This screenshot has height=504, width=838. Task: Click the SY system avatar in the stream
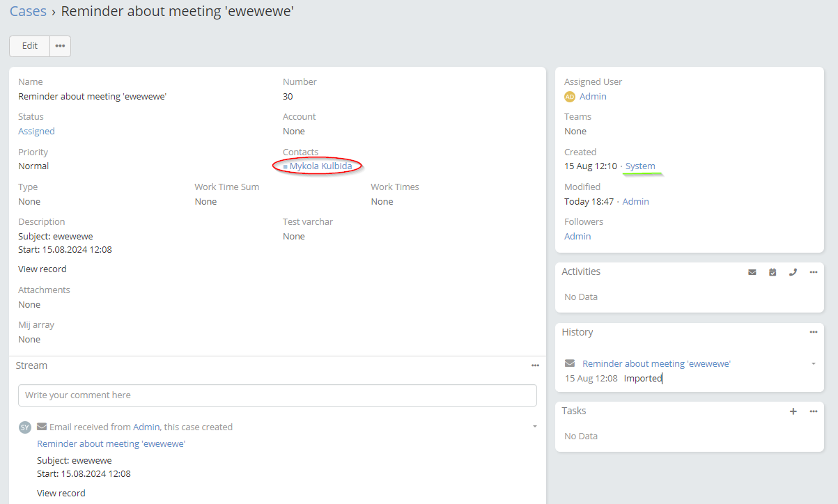point(25,427)
